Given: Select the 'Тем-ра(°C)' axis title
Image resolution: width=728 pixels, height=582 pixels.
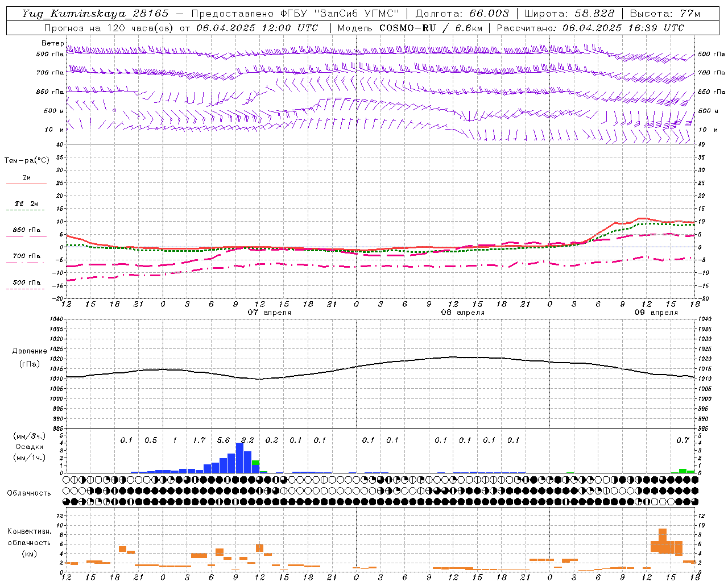Looking at the screenshot, I should click(27, 161).
